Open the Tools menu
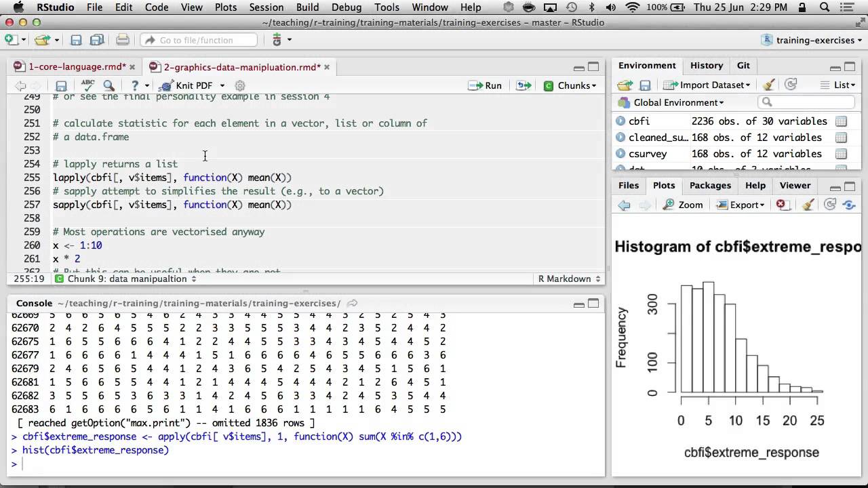This screenshot has height=488, width=868. (387, 7)
